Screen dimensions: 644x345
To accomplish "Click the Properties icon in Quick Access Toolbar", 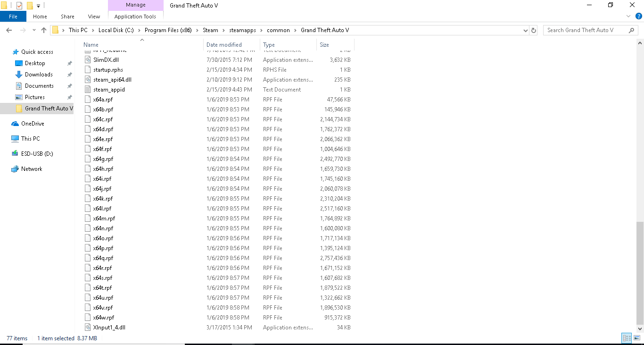I will (19, 6).
